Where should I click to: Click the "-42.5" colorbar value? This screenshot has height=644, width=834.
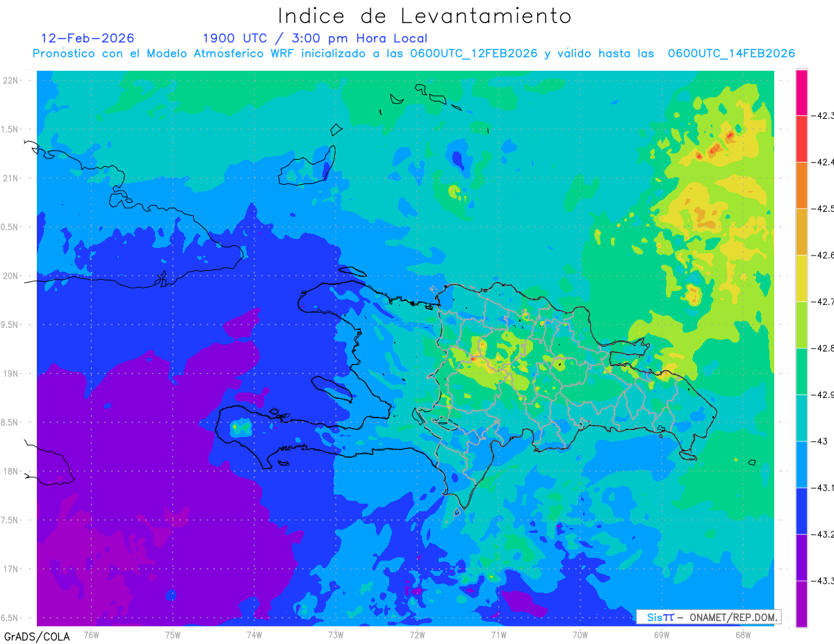pyautogui.click(x=823, y=208)
